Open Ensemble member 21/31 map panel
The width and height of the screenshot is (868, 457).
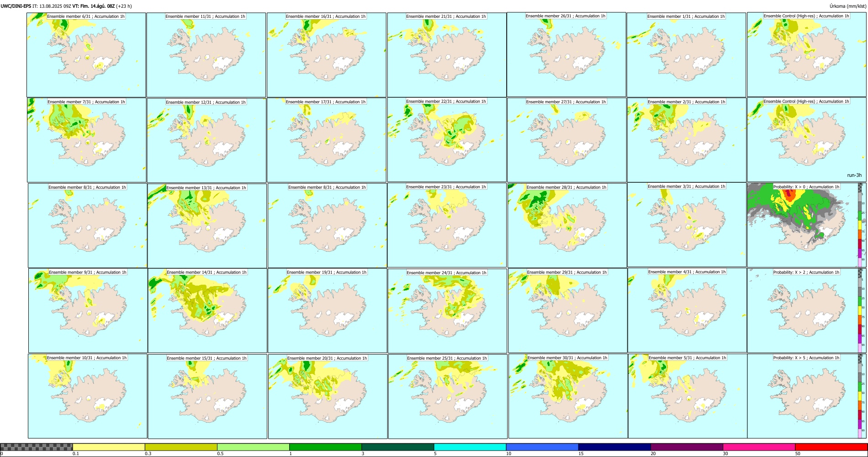coord(447,55)
